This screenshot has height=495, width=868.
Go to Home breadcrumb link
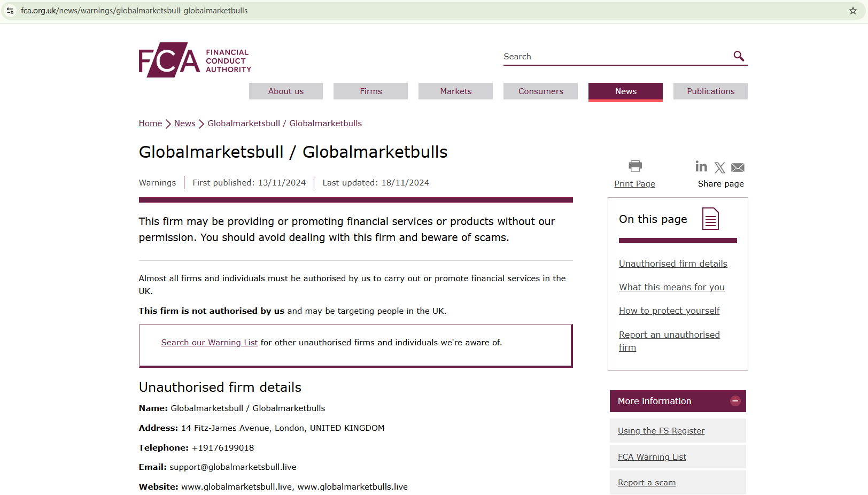coord(150,123)
